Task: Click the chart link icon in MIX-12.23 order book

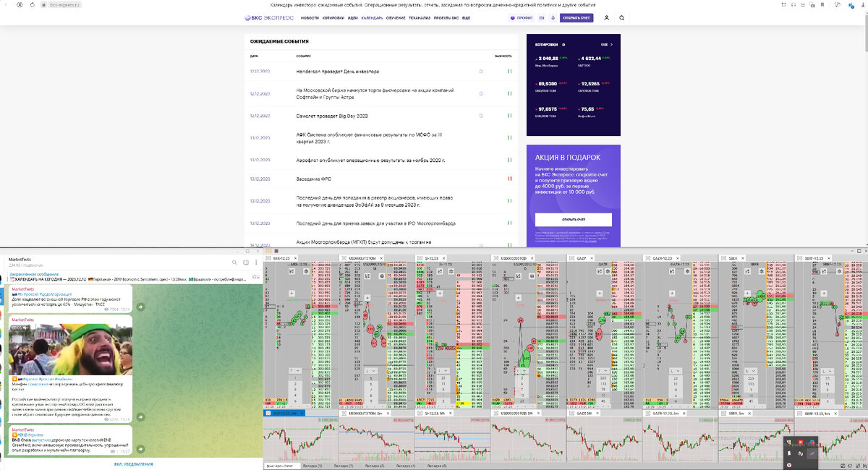Action: [x=292, y=271]
